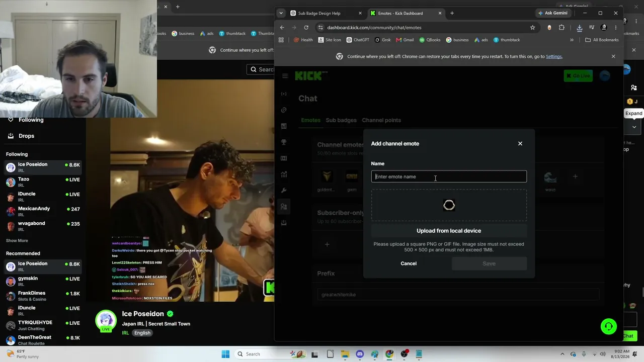Image resolution: width=644 pixels, height=362 pixels.
Task: Open Discord from the taskbar
Action: [x=360, y=354]
